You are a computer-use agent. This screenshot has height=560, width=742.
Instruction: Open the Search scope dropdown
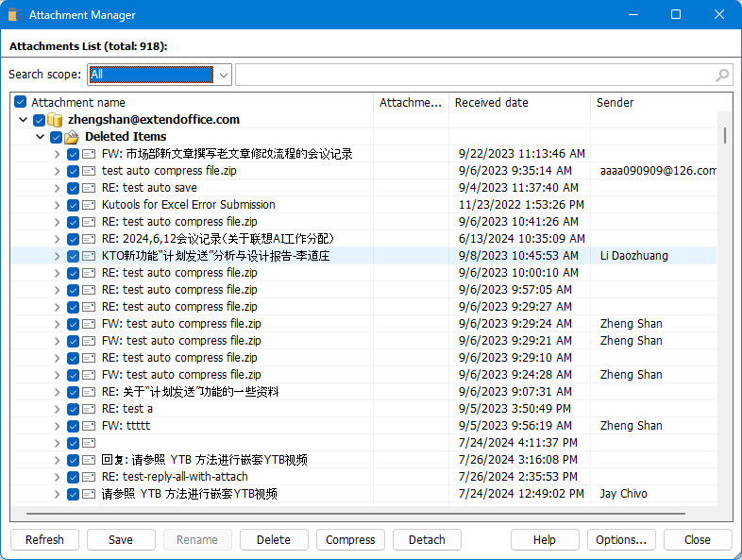click(x=224, y=75)
